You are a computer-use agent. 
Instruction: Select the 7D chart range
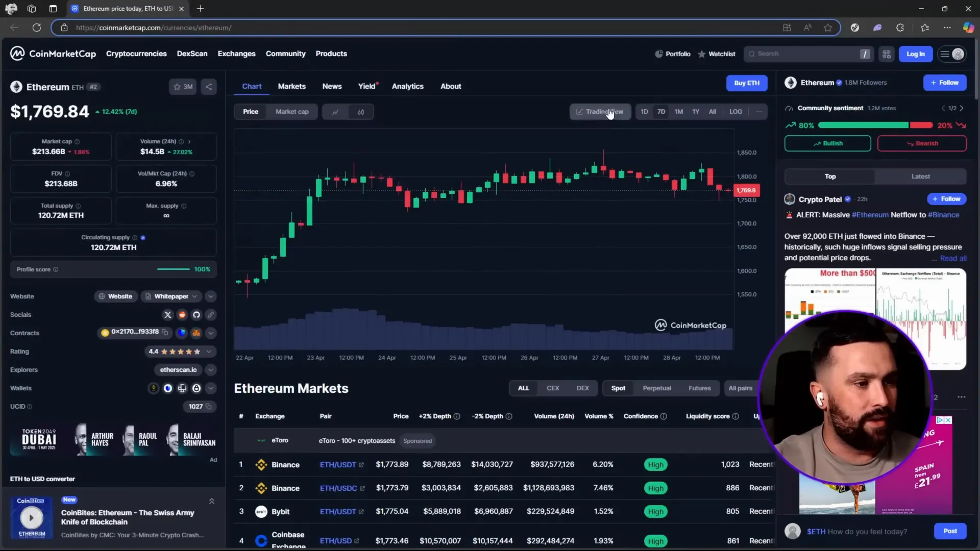tap(661, 112)
